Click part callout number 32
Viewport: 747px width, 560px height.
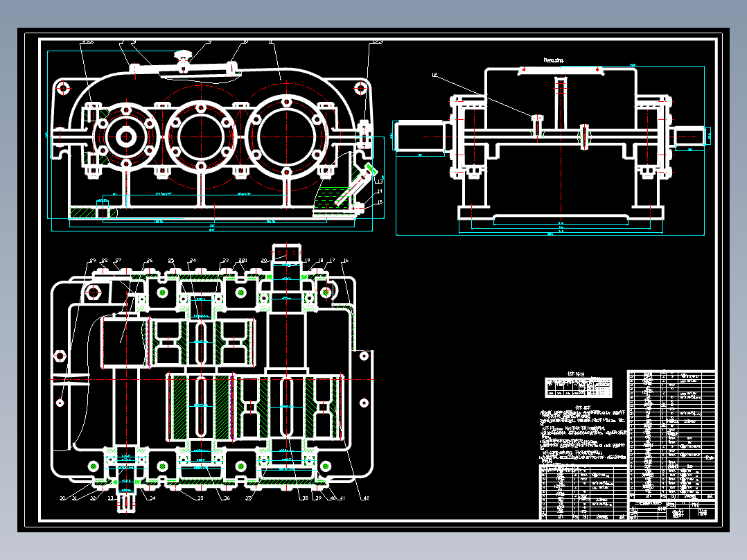coord(94,498)
